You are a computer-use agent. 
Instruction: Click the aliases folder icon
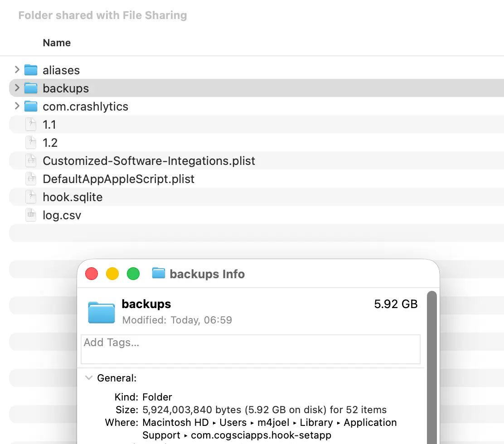coord(31,70)
